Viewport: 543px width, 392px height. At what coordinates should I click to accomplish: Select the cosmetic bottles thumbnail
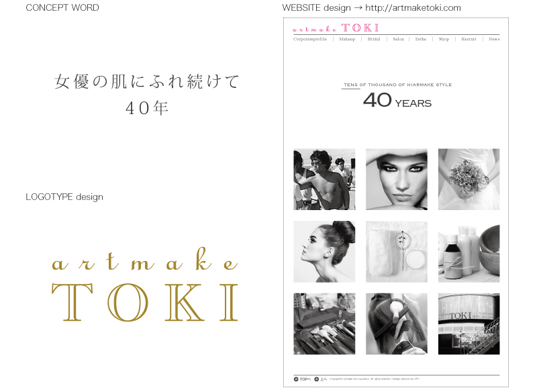(468, 252)
